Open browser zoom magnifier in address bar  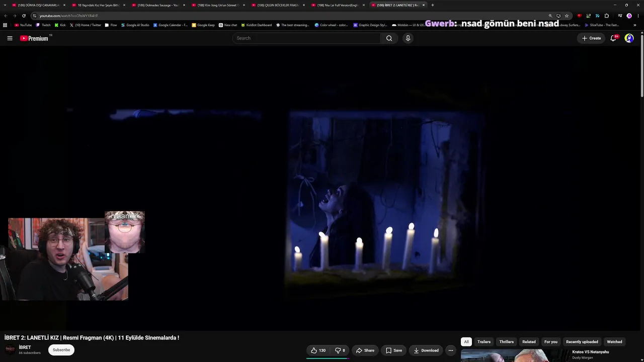pos(550,16)
